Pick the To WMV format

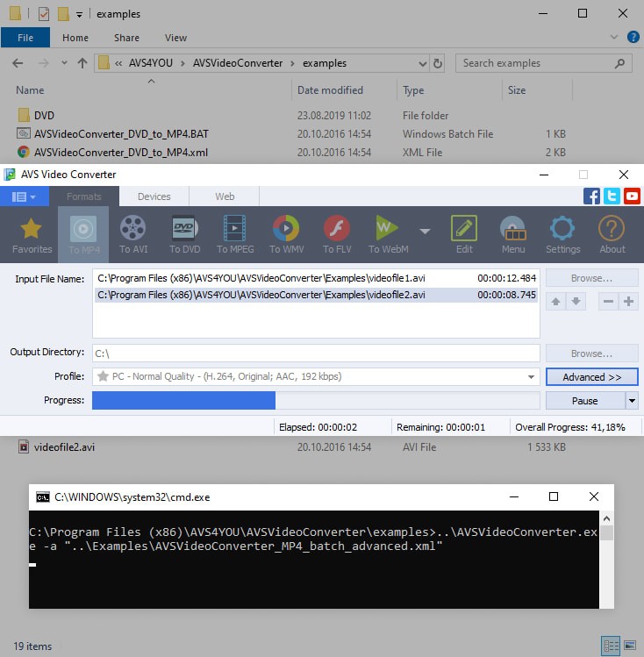[x=286, y=235]
